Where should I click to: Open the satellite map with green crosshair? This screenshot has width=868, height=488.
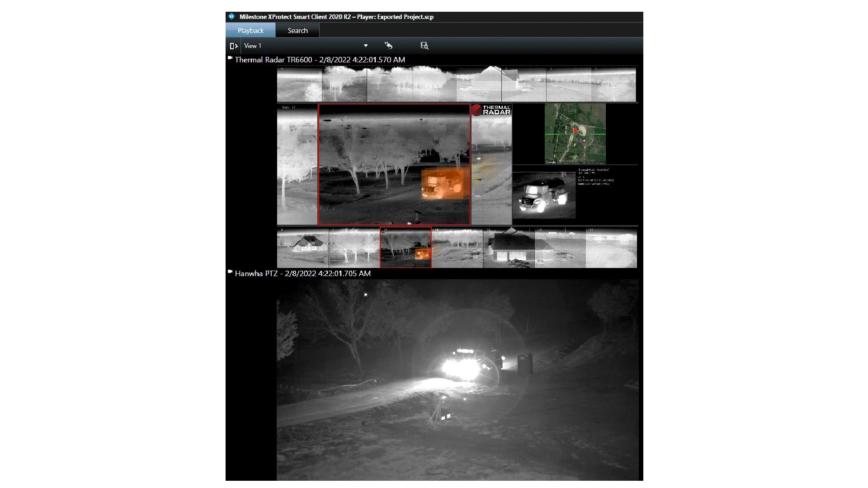(x=575, y=134)
